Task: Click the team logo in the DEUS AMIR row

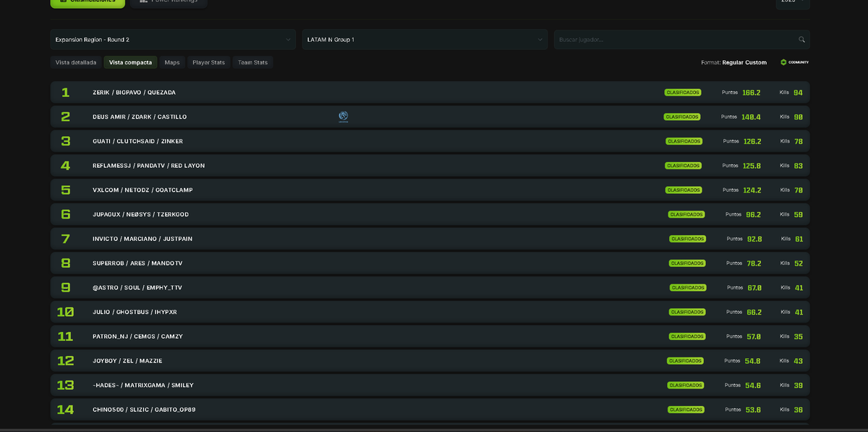Action: click(x=344, y=117)
